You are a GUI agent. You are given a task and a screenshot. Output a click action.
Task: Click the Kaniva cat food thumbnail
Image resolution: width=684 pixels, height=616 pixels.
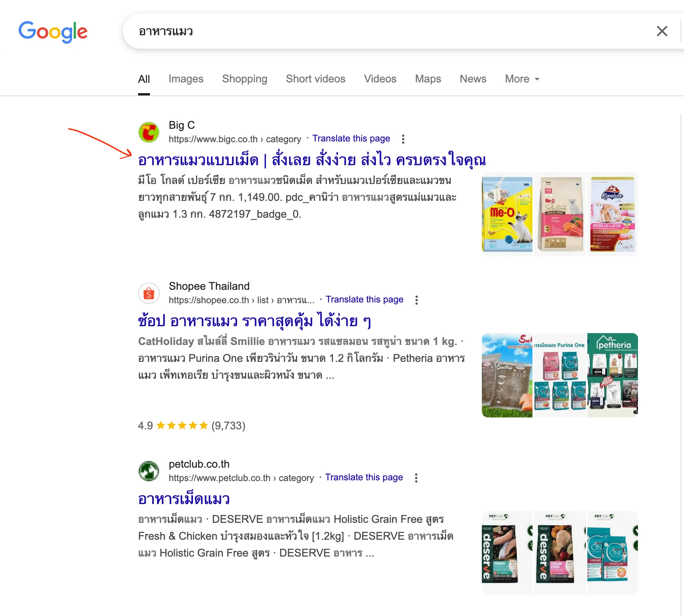pyautogui.click(x=613, y=214)
